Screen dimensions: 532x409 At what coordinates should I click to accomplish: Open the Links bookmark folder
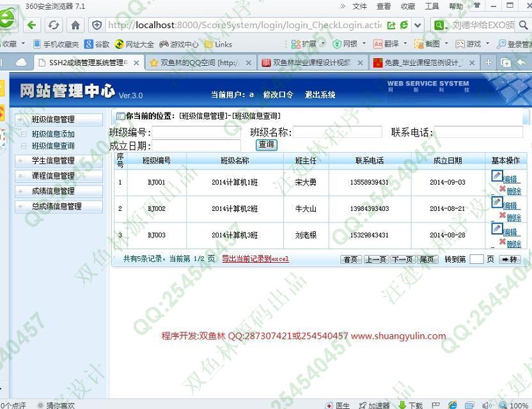click(219, 44)
